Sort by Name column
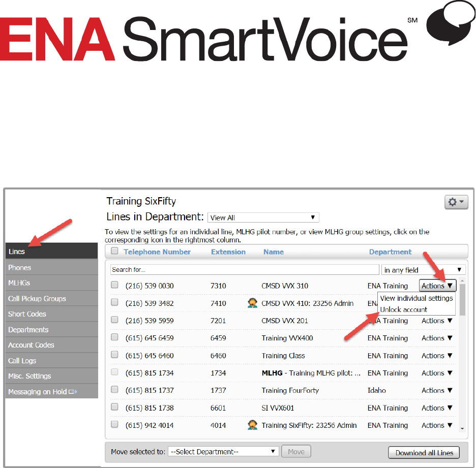The height and width of the screenshot is (468, 476). [x=274, y=252]
